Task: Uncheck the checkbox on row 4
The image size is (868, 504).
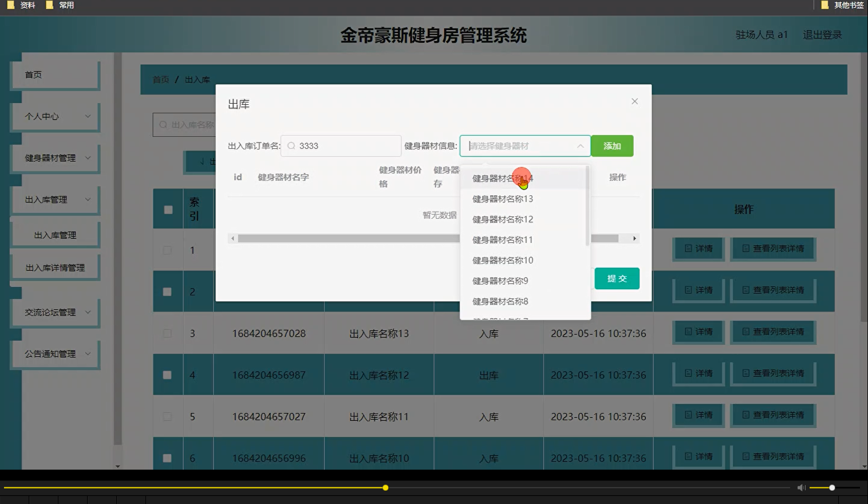Action: click(167, 375)
